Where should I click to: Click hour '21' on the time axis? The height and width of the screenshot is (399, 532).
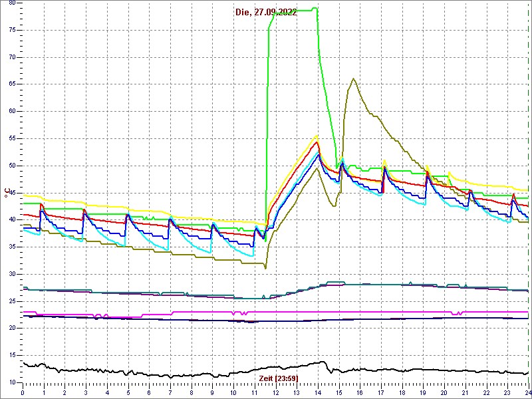tap(465, 393)
